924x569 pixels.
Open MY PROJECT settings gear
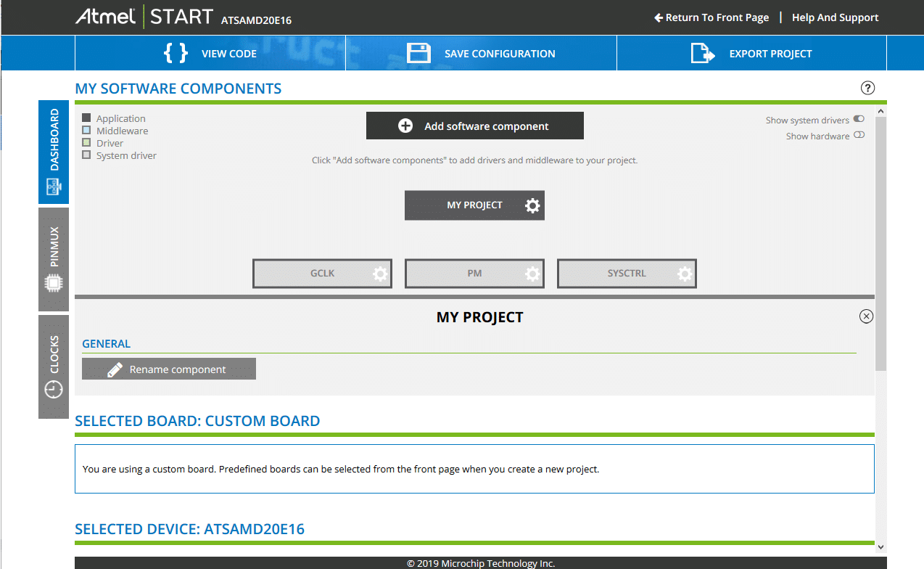pos(532,205)
